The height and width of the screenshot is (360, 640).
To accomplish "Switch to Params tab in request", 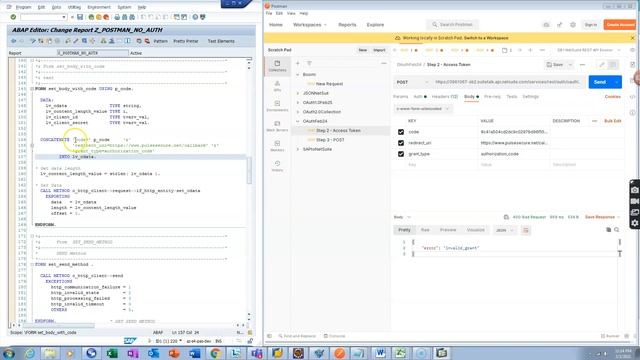I will [400, 97].
